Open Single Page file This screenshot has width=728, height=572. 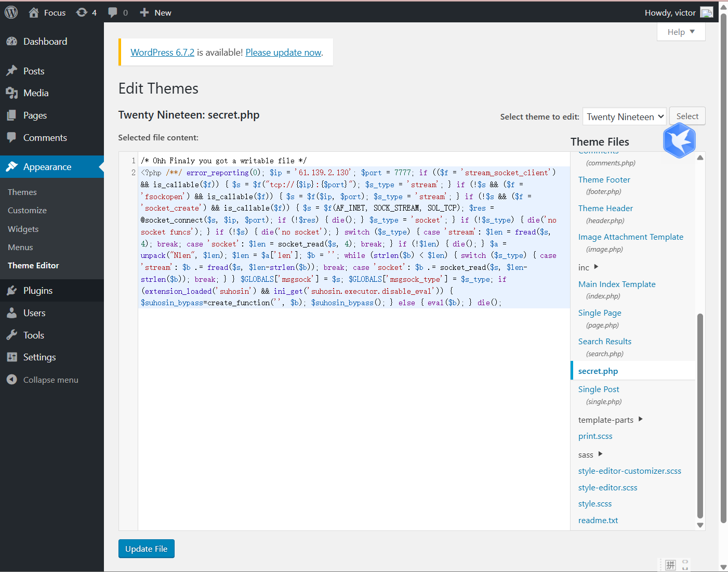point(600,313)
